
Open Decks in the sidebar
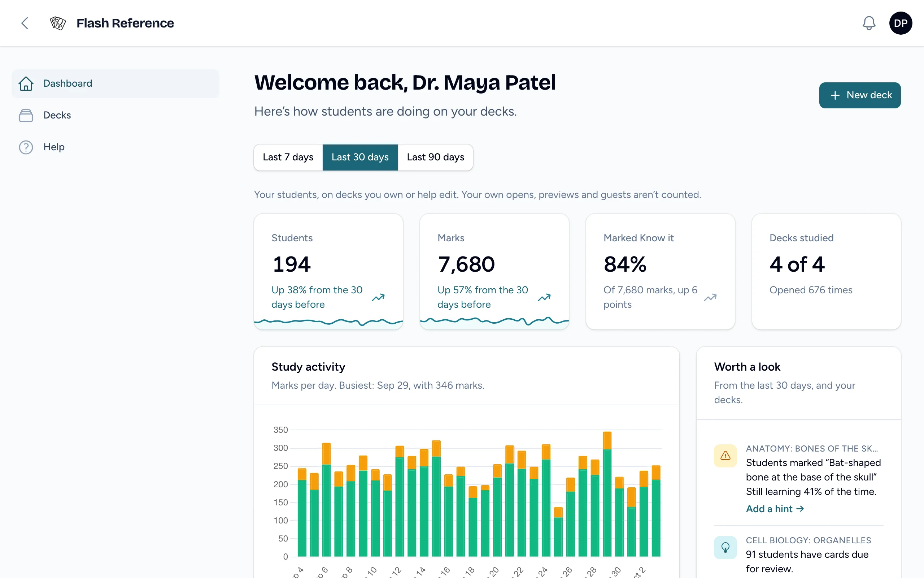[115, 115]
